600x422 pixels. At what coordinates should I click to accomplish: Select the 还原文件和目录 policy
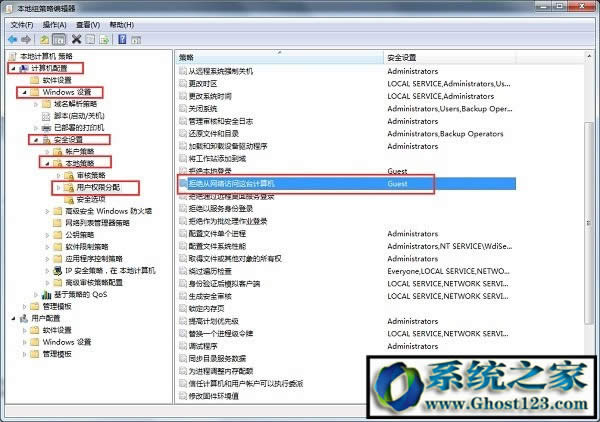pyautogui.click(x=214, y=134)
